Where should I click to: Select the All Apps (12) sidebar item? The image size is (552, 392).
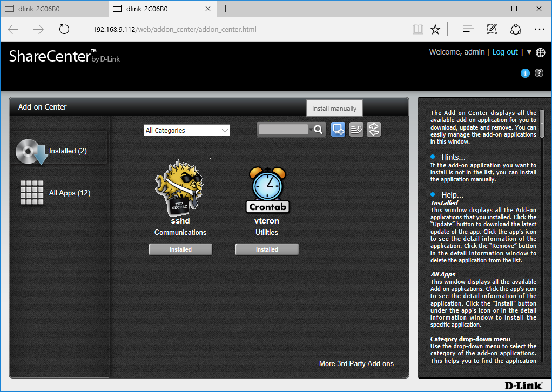[x=56, y=192]
